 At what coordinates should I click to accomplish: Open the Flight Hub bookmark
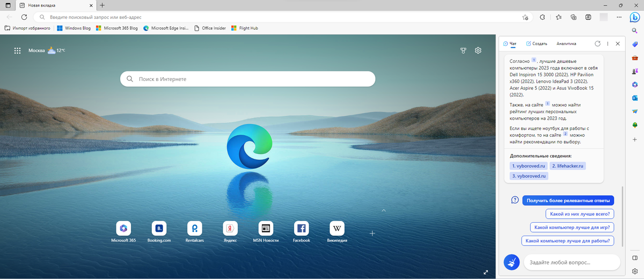tap(244, 28)
